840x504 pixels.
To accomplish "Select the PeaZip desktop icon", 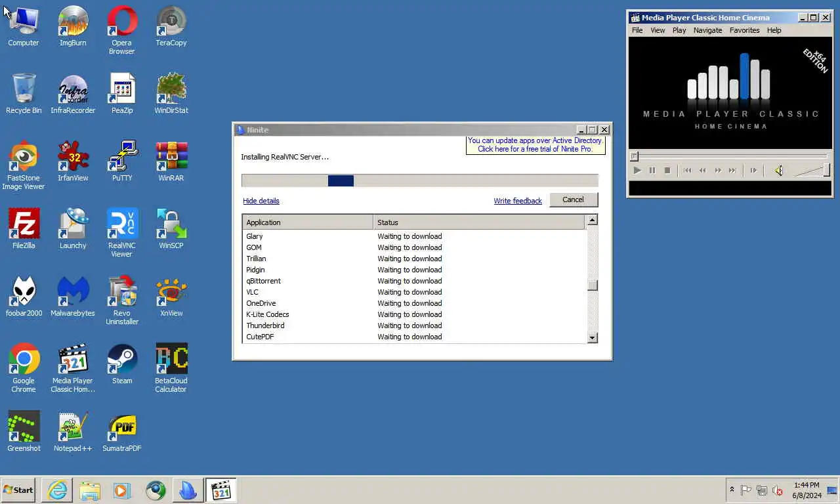I will [122, 94].
